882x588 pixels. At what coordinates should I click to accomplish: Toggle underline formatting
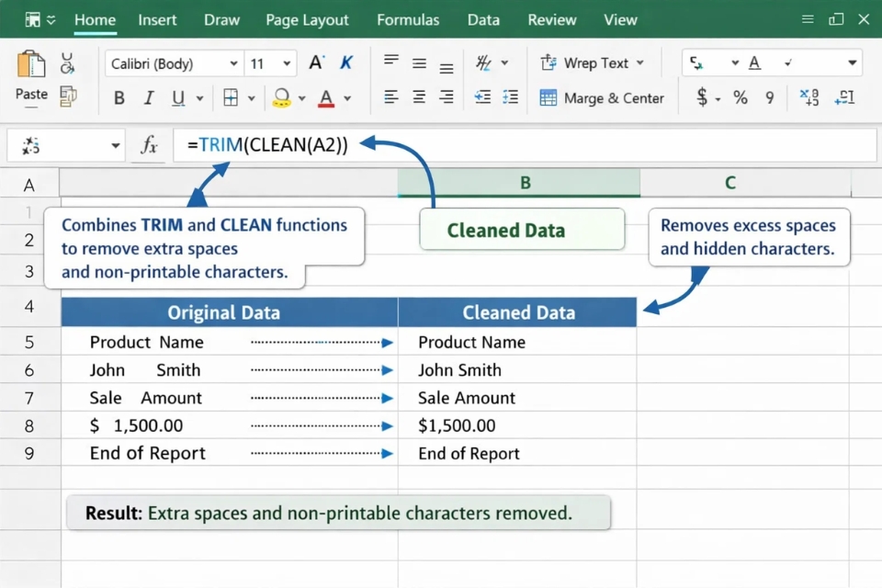177,98
